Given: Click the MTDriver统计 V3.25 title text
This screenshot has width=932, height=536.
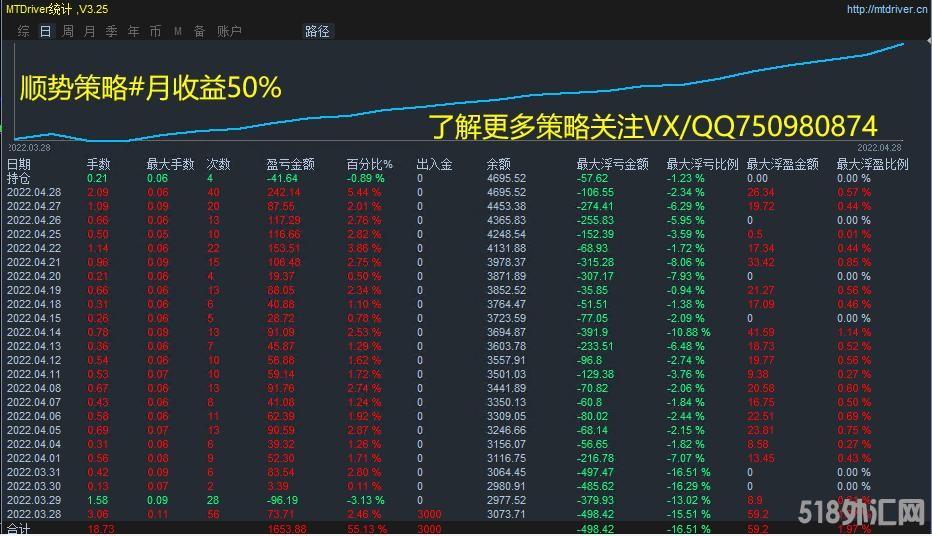Looking at the screenshot, I should click(56, 10).
